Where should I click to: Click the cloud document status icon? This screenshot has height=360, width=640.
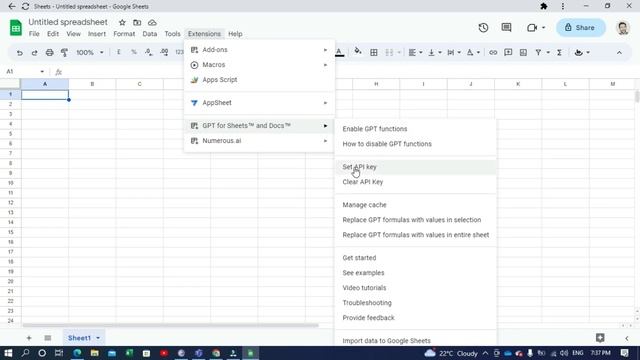point(152,22)
